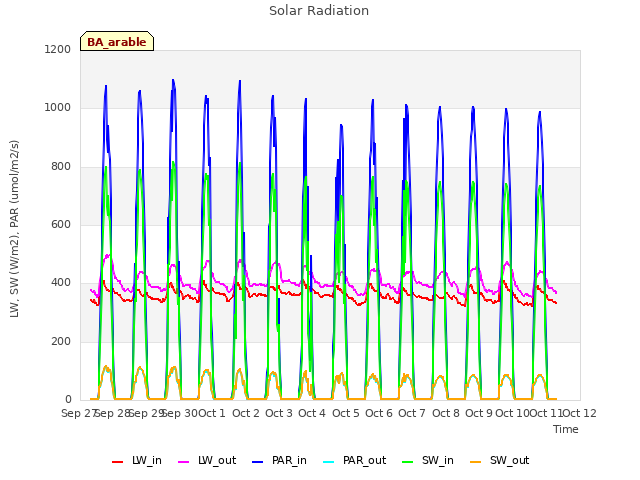Click the cyan PAR_out legend swatch
The width and height of the screenshot is (640, 480).
pos(329,462)
